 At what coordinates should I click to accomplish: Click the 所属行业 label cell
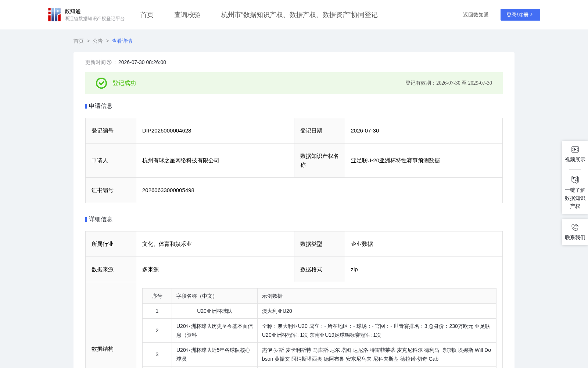111,244
